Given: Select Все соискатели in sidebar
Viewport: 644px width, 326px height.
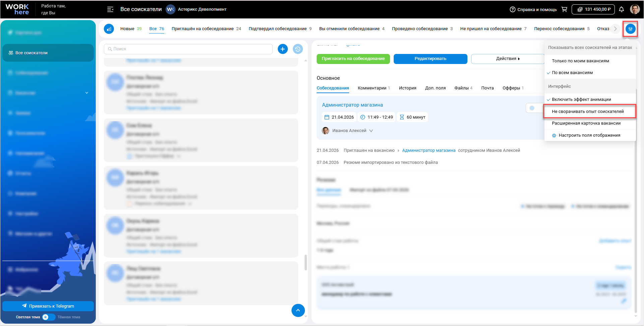Looking at the screenshot, I should pyautogui.click(x=48, y=53).
